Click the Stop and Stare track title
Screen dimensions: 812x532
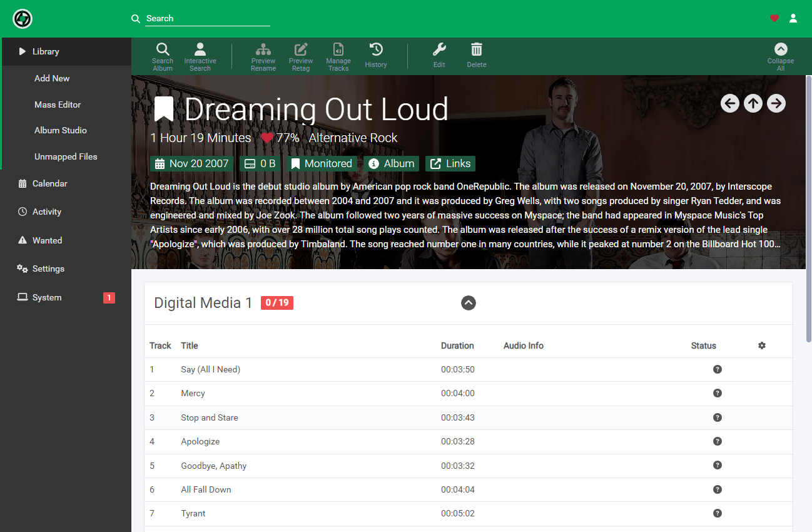click(x=210, y=417)
